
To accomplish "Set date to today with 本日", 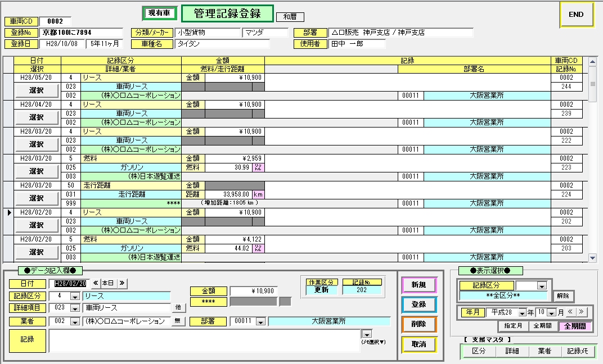I will [x=108, y=283].
